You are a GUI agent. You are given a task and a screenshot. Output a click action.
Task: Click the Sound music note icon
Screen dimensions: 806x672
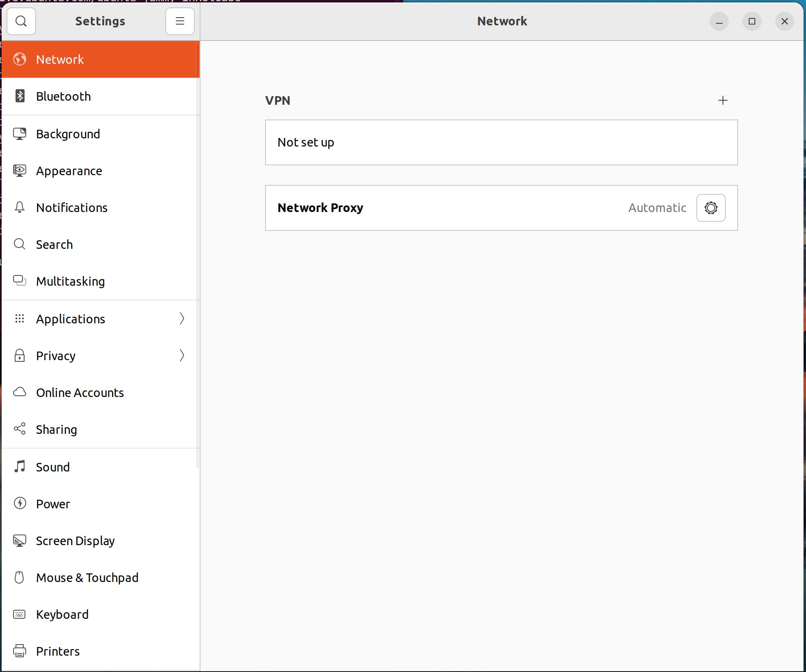tap(20, 467)
